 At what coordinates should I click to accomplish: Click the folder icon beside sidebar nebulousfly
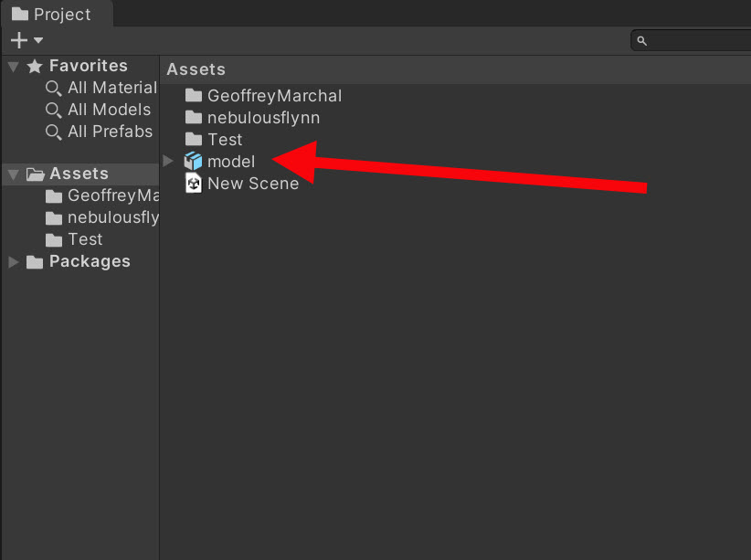(54, 218)
